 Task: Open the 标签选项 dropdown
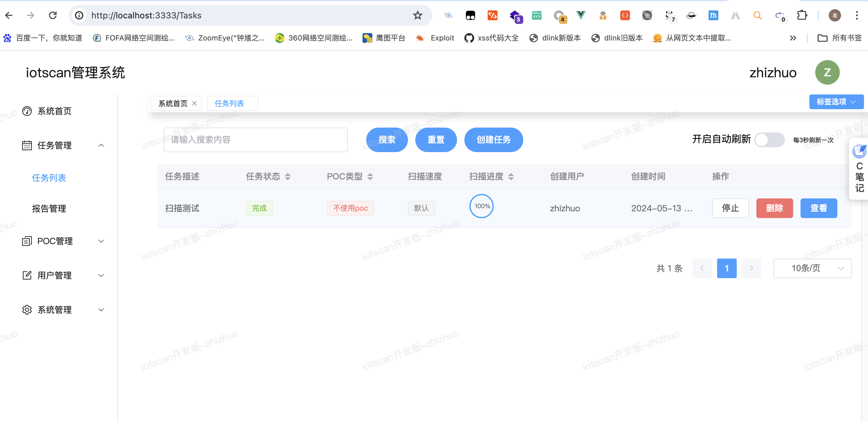(x=836, y=102)
